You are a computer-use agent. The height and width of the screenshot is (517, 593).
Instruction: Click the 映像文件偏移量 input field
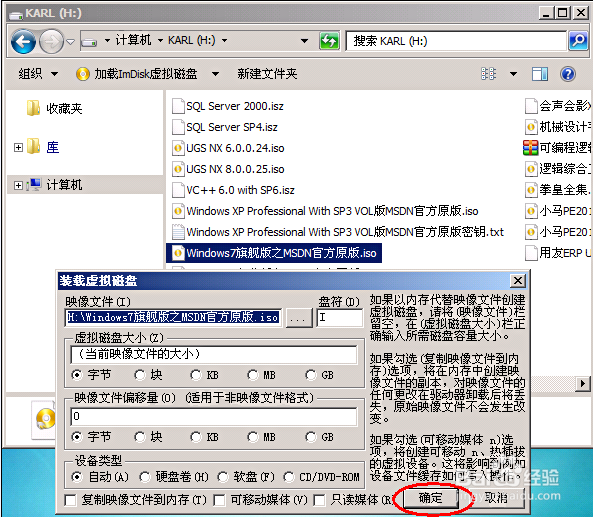coord(214,416)
